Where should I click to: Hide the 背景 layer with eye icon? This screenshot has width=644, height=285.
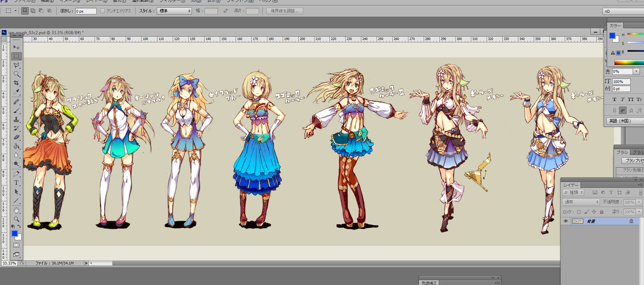point(566,221)
